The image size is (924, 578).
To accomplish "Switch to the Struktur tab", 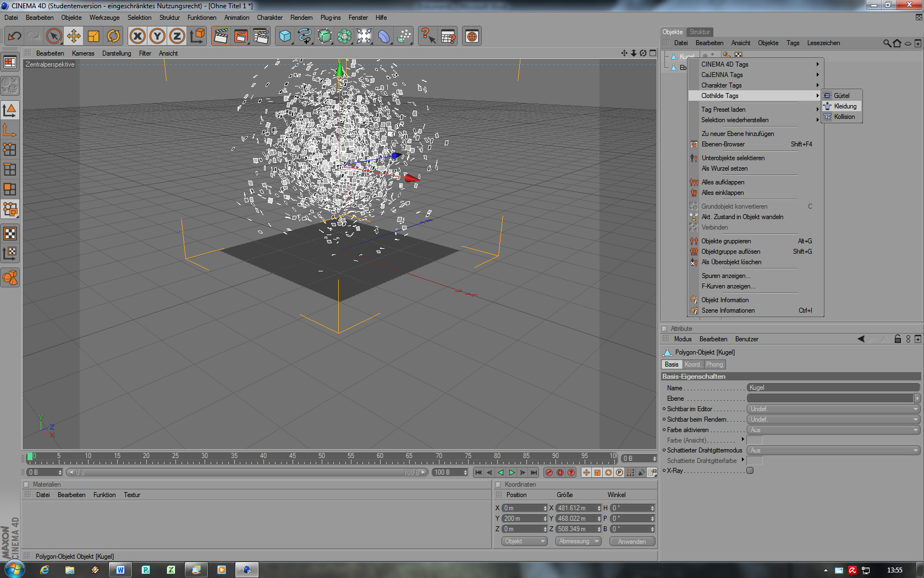I will (x=700, y=32).
